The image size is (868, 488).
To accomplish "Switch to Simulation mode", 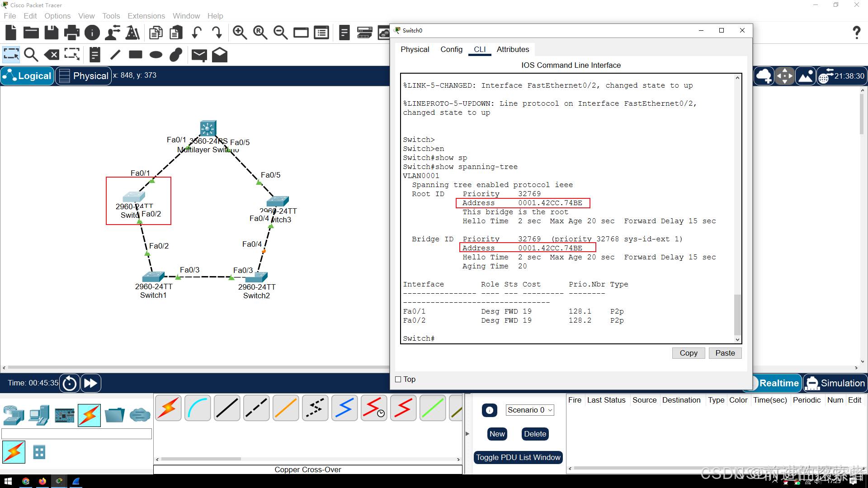I will click(x=835, y=383).
